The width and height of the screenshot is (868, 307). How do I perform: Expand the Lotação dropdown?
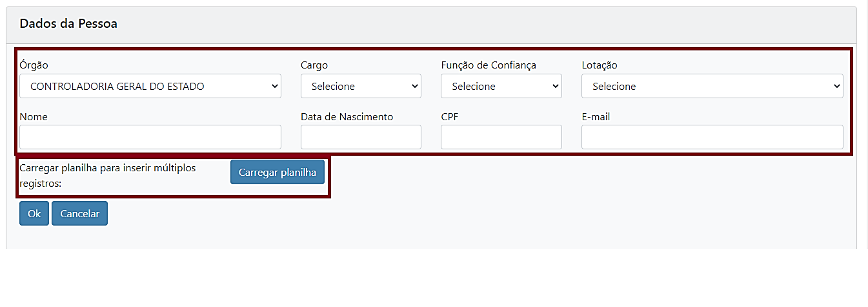pos(712,86)
